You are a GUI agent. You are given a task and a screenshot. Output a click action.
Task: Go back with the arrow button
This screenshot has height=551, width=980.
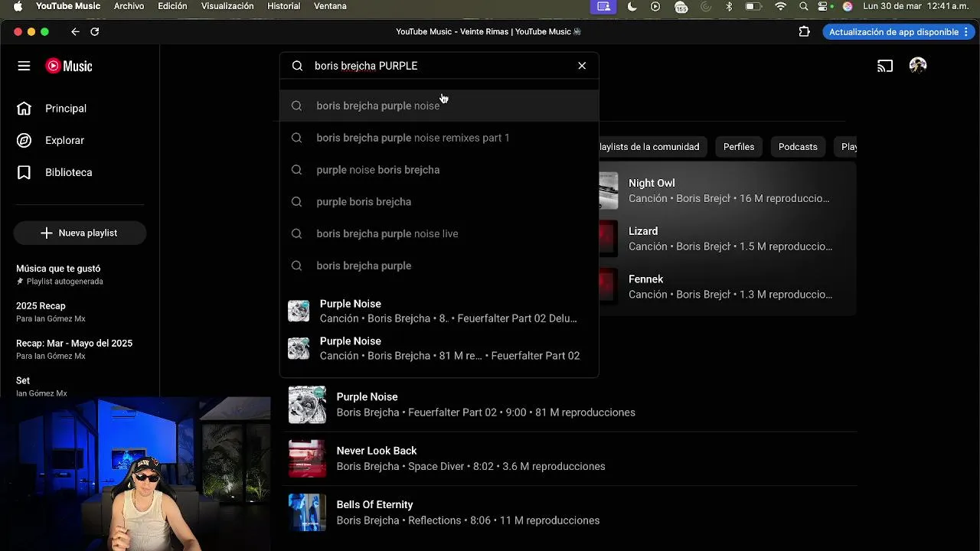(x=75, y=32)
